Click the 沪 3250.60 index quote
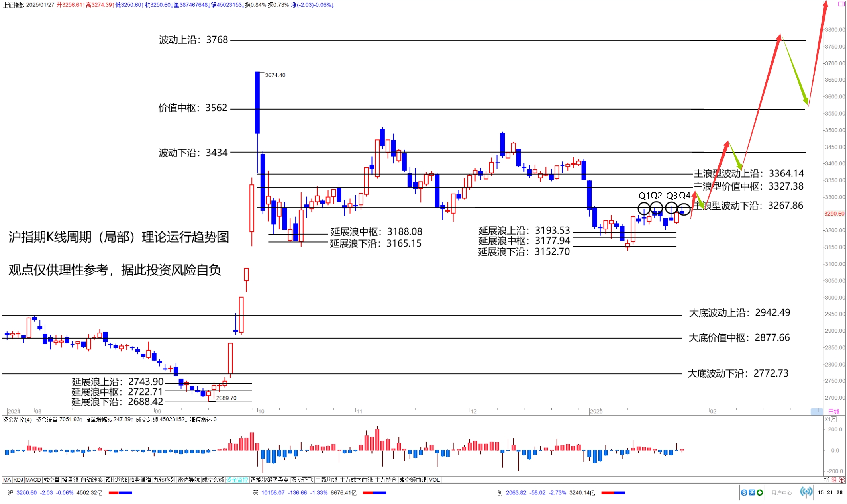847x504 pixels. point(26,493)
